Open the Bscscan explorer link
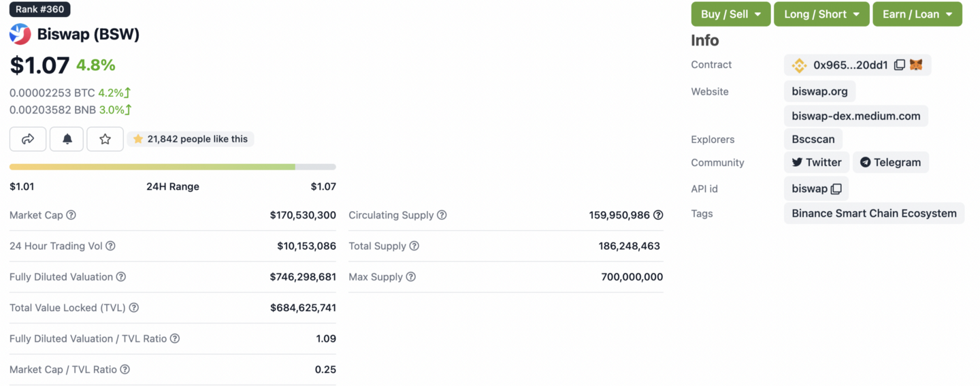 813,139
